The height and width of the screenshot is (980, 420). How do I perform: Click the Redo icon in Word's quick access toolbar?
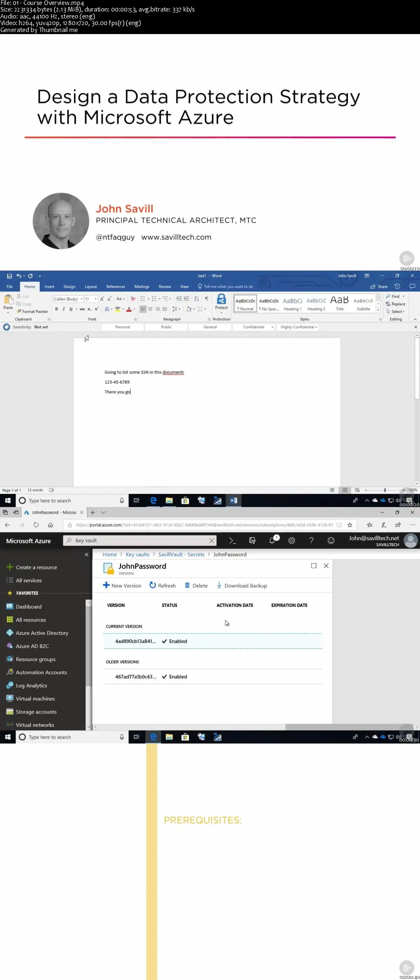tap(30, 276)
